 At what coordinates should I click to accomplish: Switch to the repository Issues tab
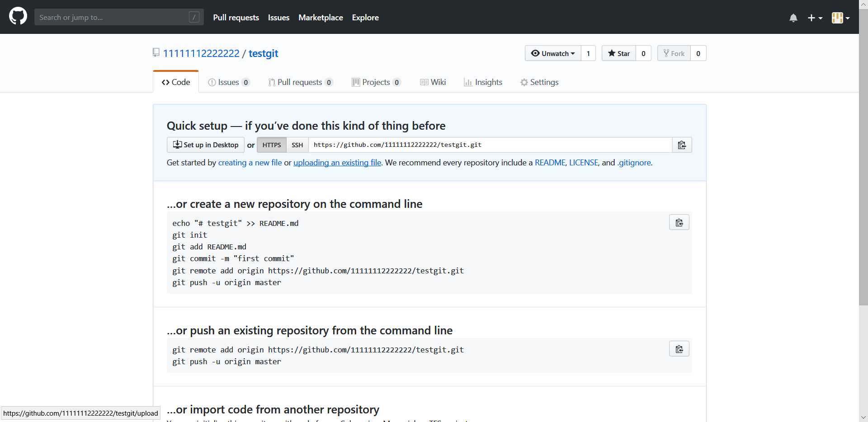229,82
